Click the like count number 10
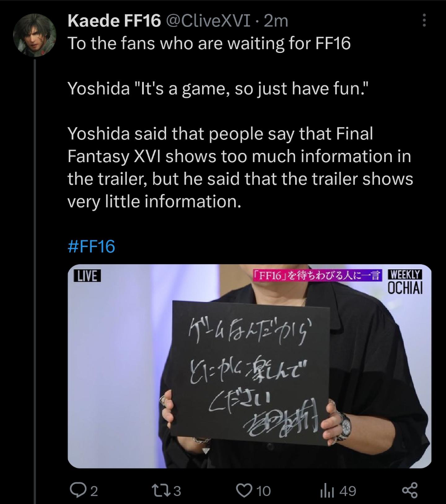Image resolution: width=446 pixels, height=504 pixels. [264, 491]
